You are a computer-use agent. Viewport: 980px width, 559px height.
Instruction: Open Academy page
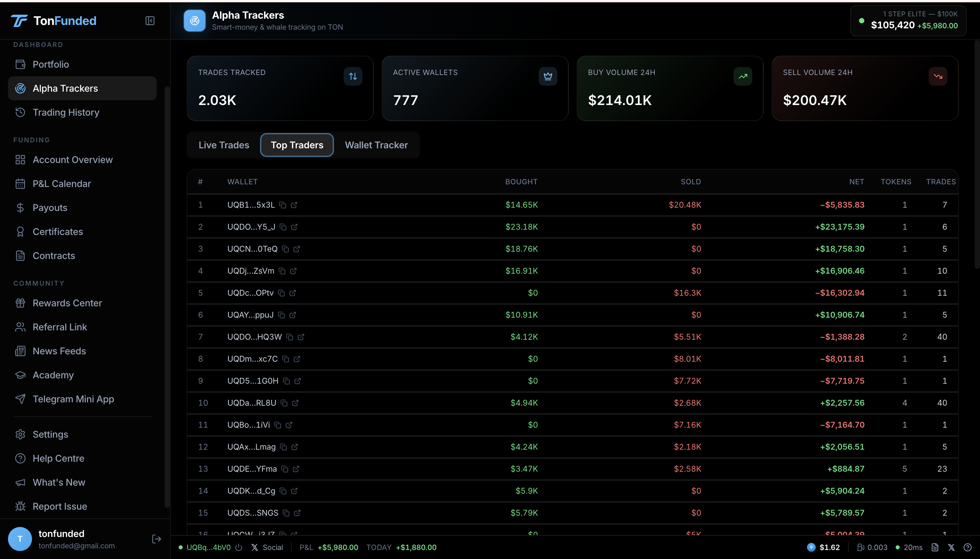[82, 375]
